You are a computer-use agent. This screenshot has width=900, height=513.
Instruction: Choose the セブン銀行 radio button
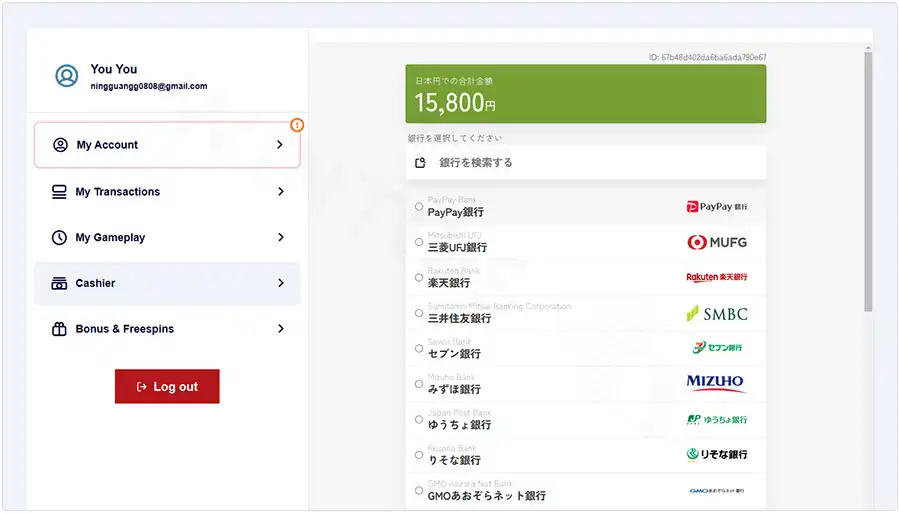[x=419, y=348]
